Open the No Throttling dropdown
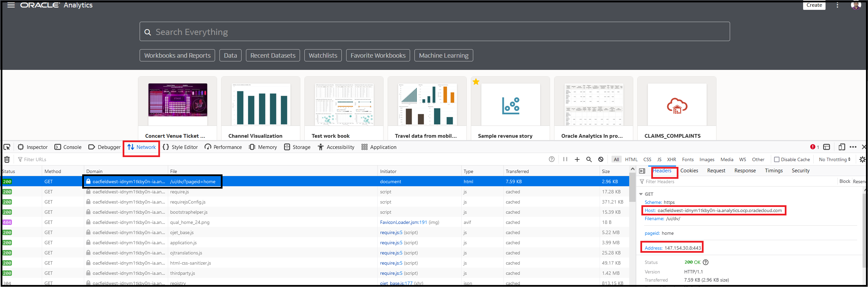 (x=834, y=159)
